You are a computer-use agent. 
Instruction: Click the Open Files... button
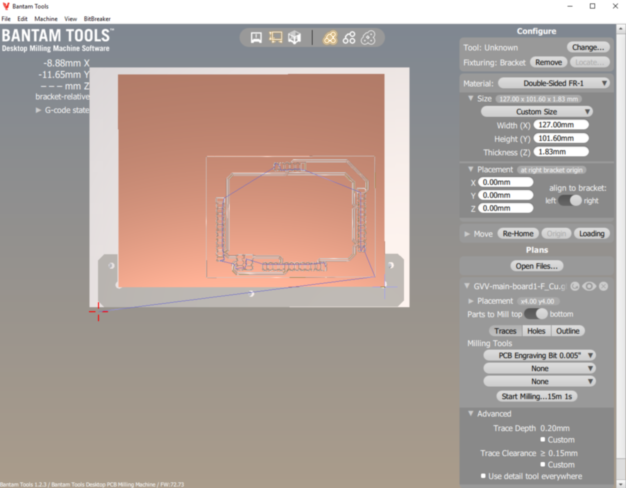(x=537, y=266)
